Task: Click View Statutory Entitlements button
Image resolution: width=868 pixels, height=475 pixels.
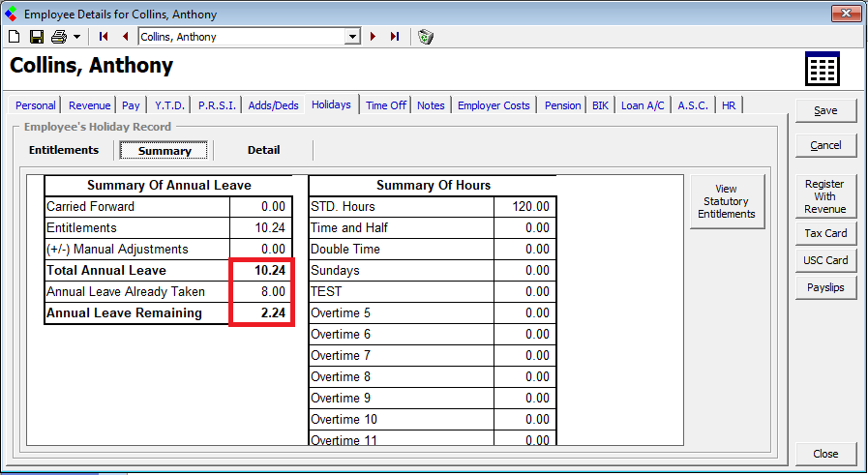Action: (x=727, y=201)
